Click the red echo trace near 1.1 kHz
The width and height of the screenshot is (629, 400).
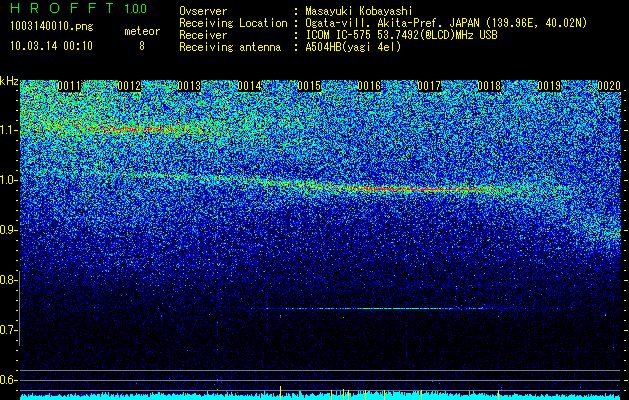(140, 129)
